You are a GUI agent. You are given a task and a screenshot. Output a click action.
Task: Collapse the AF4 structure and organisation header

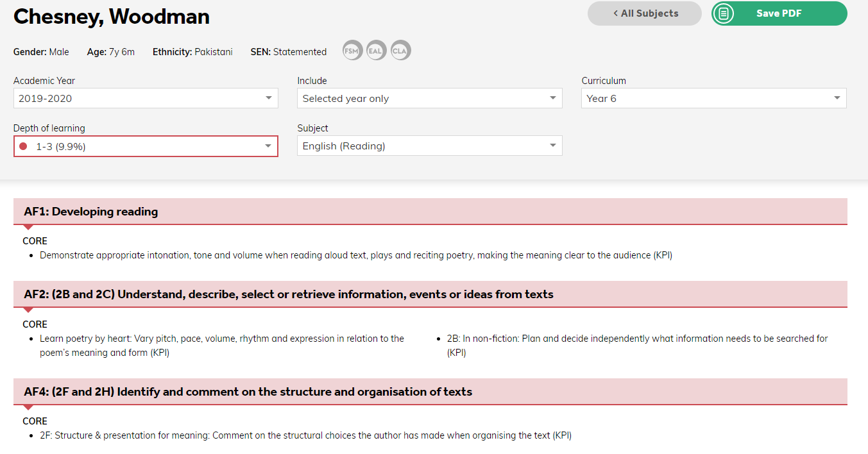point(430,392)
